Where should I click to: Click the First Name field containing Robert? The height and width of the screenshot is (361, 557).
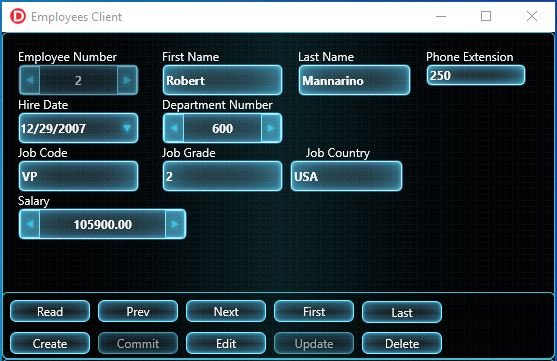pos(222,80)
